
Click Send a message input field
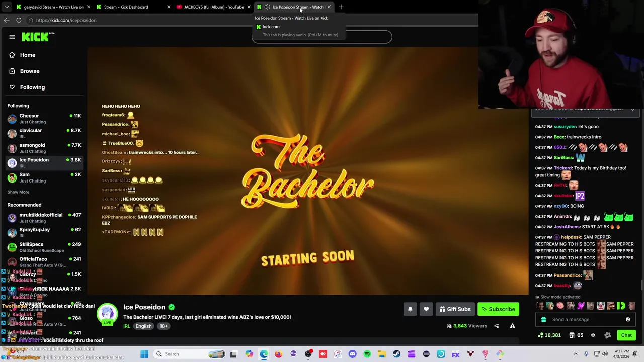click(587, 319)
